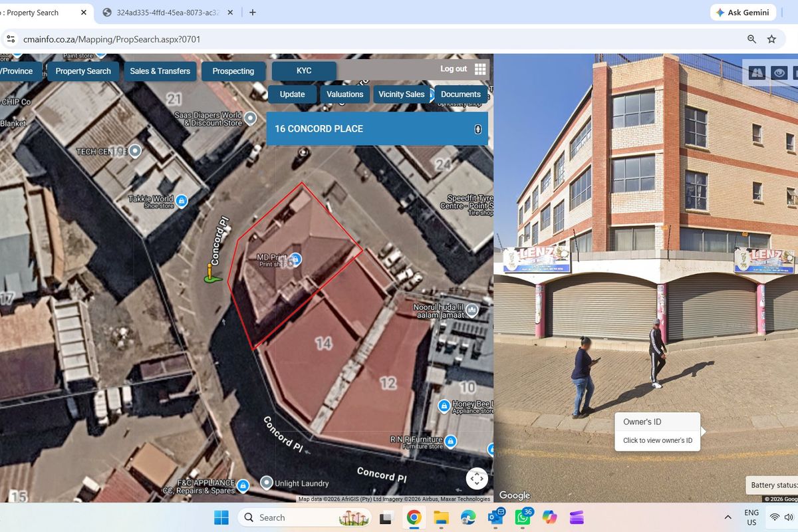This screenshot has width=798, height=532.
Task: Click the Owner's ID tooltip
Action: pyautogui.click(x=658, y=432)
